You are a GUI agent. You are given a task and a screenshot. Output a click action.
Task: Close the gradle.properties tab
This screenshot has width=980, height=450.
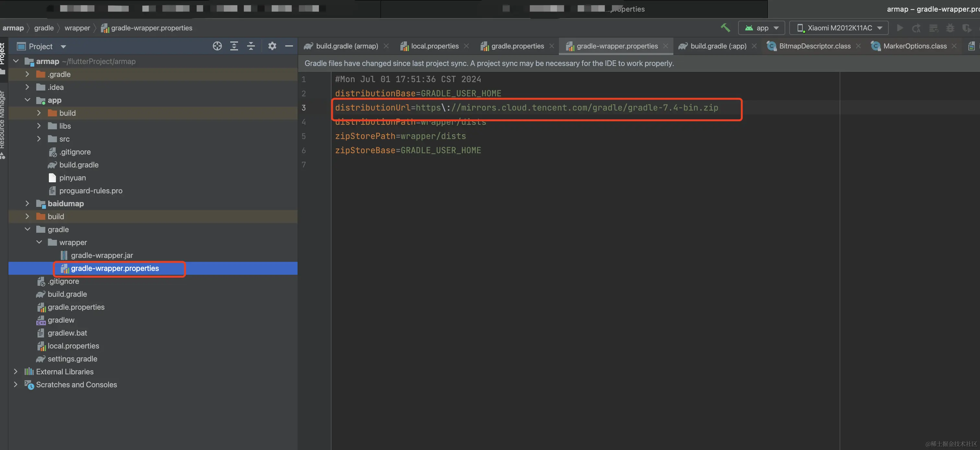pos(552,46)
